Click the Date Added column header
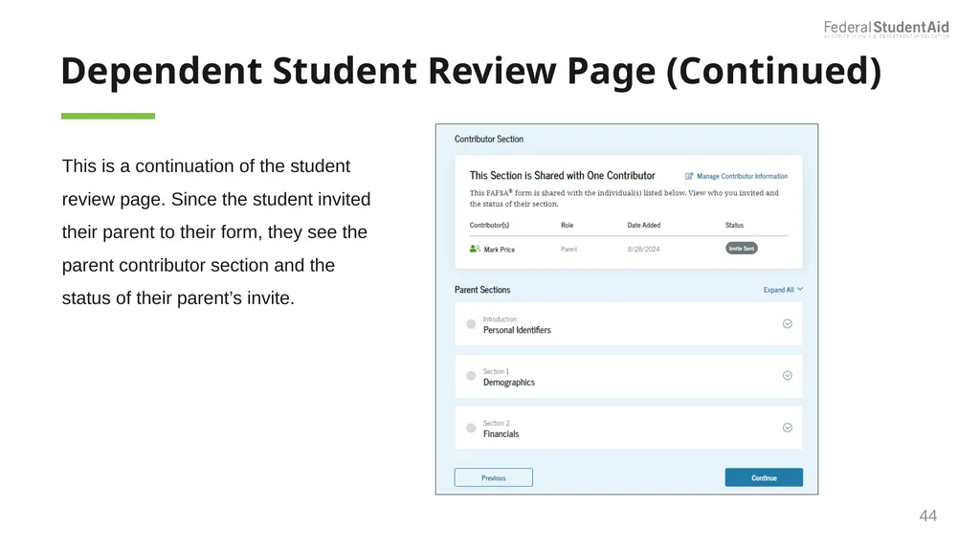 tap(644, 225)
